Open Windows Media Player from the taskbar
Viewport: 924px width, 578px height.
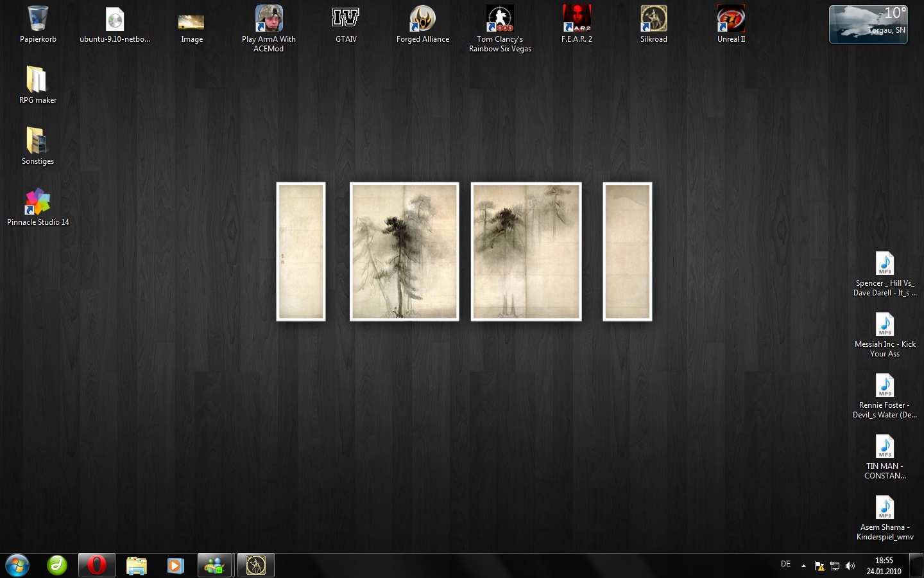click(175, 565)
